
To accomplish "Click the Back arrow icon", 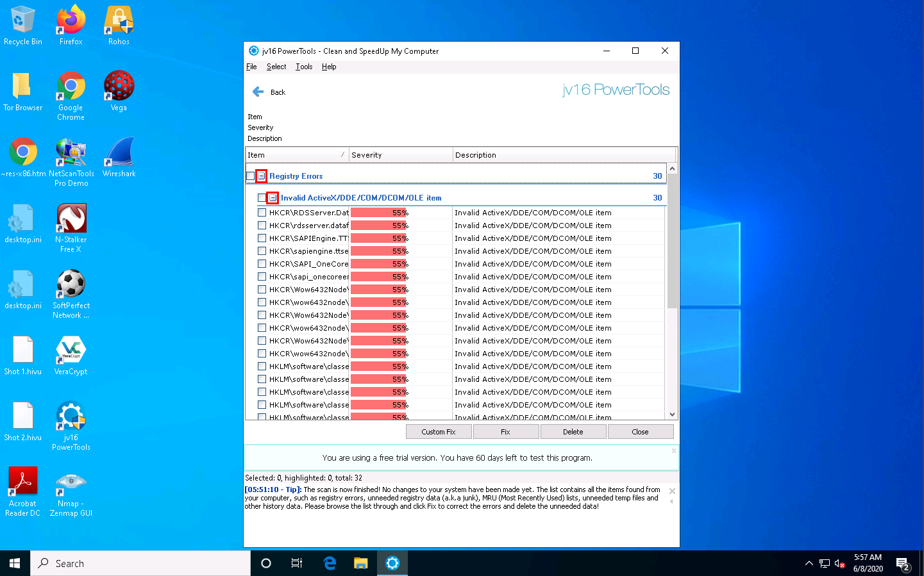I will point(258,92).
